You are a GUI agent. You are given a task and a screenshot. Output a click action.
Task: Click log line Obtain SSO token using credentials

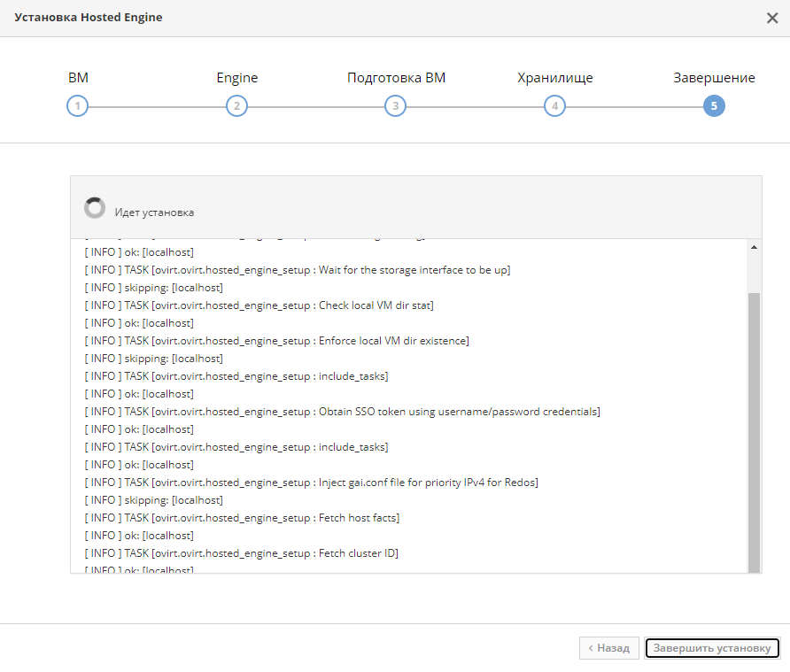[x=342, y=412]
